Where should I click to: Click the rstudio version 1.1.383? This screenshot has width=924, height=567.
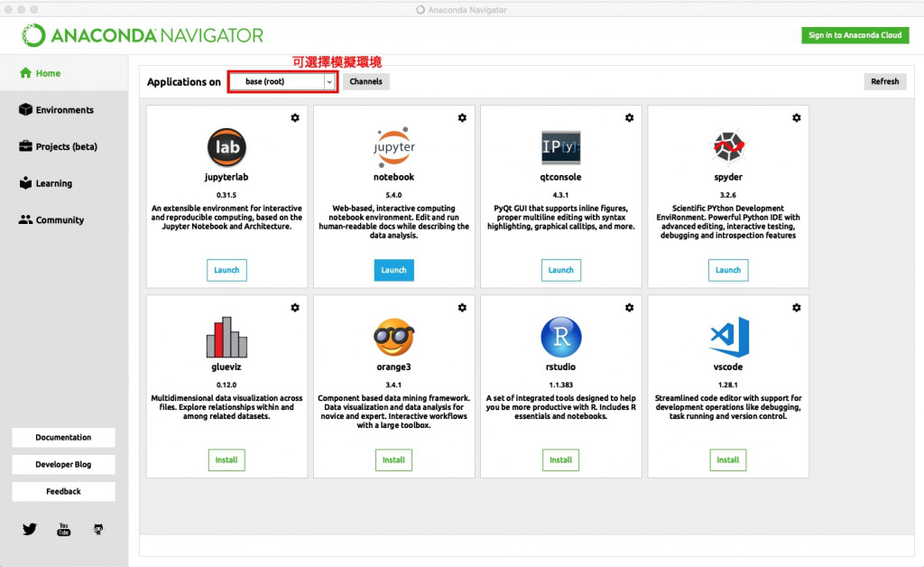coord(561,385)
